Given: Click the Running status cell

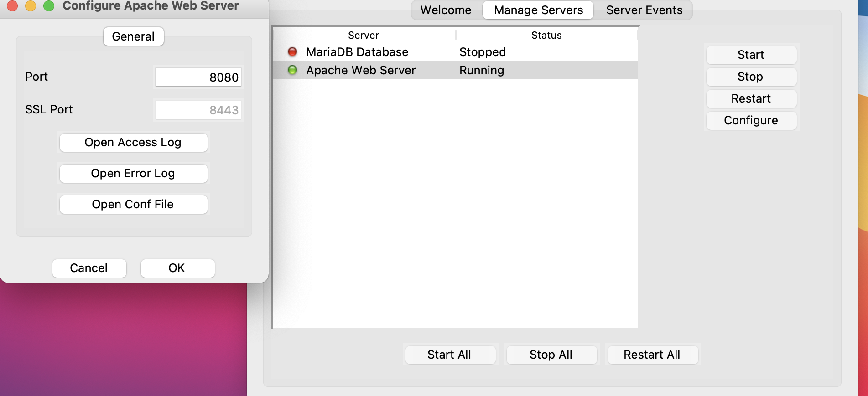Looking at the screenshot, I should point(546,70).
